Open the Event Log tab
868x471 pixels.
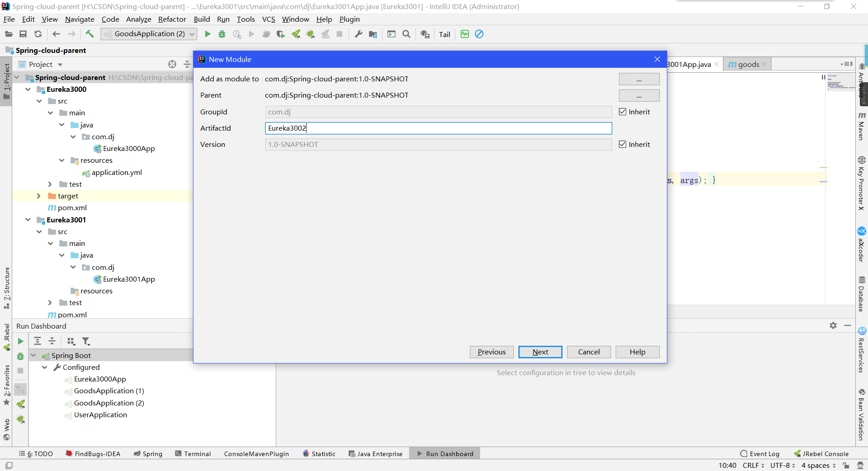[x=759, y=454]
